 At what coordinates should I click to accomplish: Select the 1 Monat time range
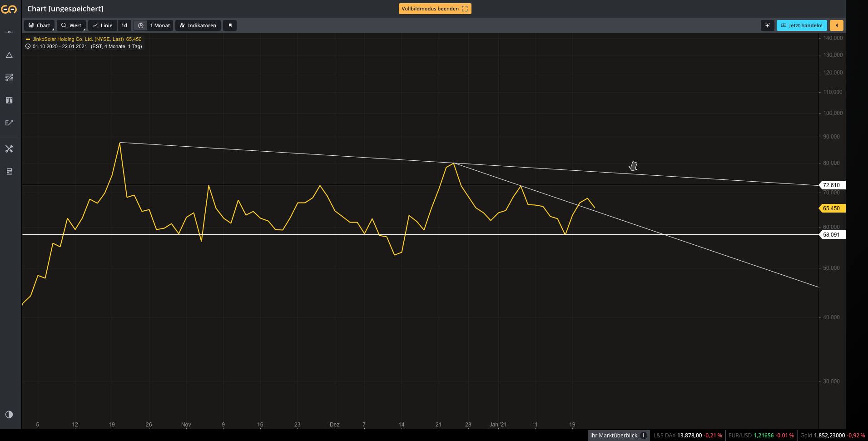click(160, 25)
